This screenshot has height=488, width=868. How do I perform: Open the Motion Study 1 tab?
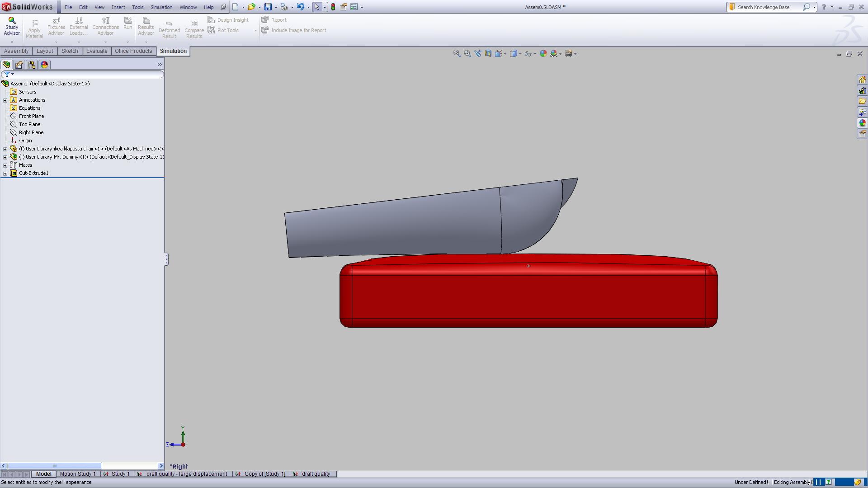coord(78,474)
